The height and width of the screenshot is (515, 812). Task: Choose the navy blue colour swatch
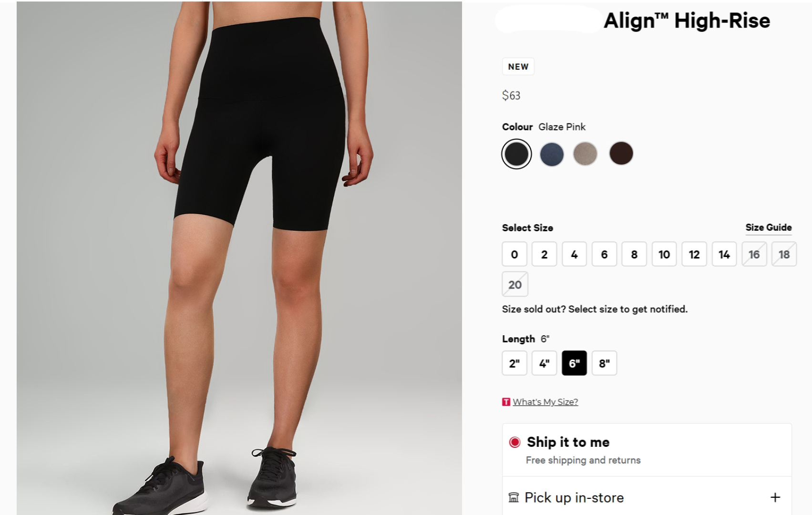pos(552,154)
